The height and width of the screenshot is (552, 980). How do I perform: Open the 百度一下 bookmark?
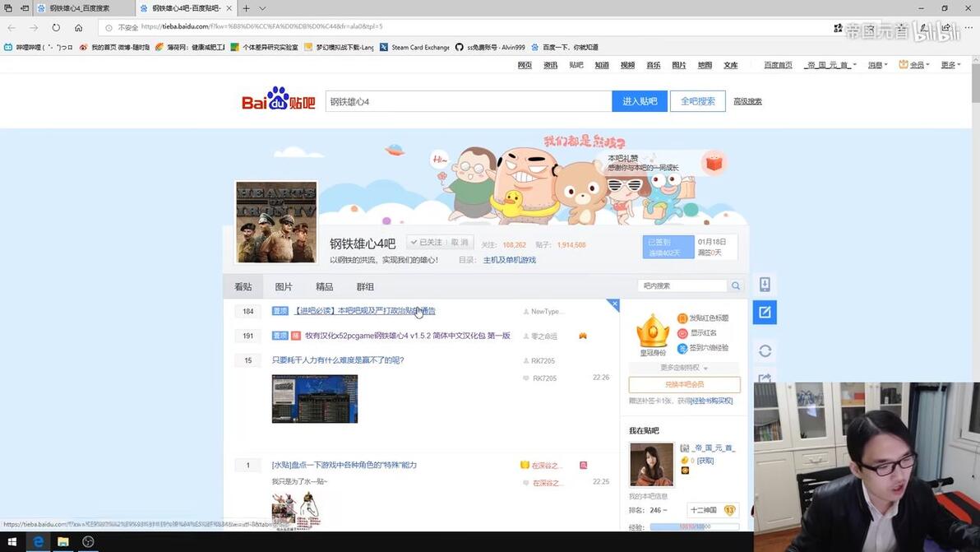tap(564, 47)
